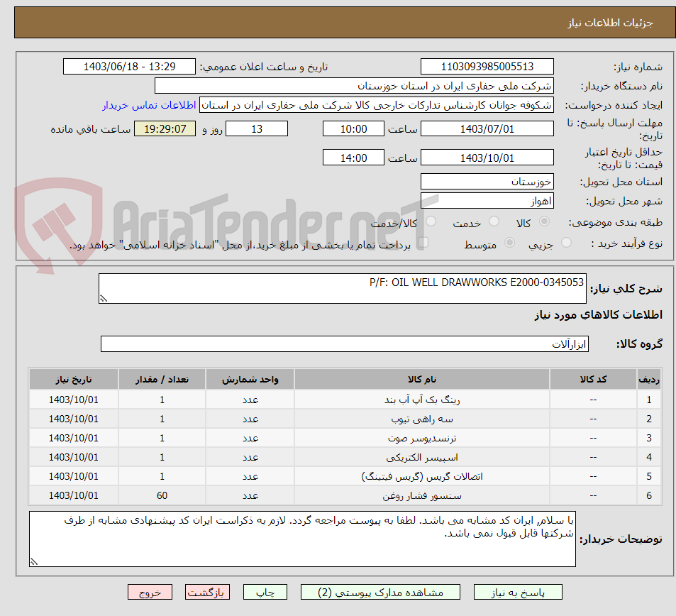
Task: Click the بازگشت back button
Action: point(207,592)
